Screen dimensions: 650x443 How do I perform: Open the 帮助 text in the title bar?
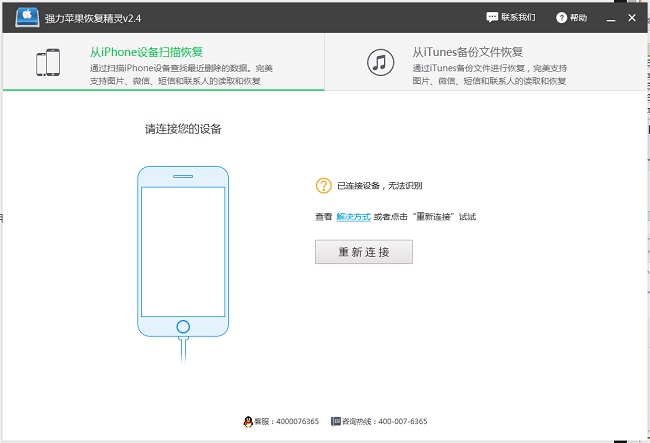[578, 17]
